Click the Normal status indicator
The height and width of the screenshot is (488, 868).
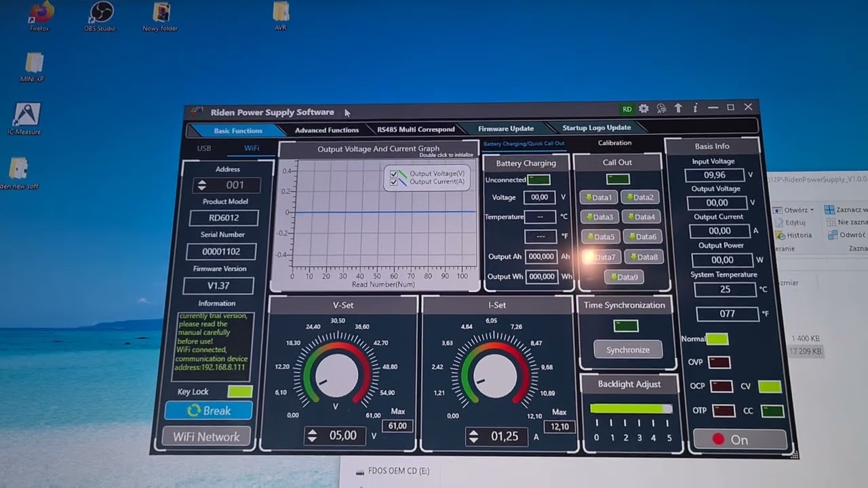pos(717,339)
